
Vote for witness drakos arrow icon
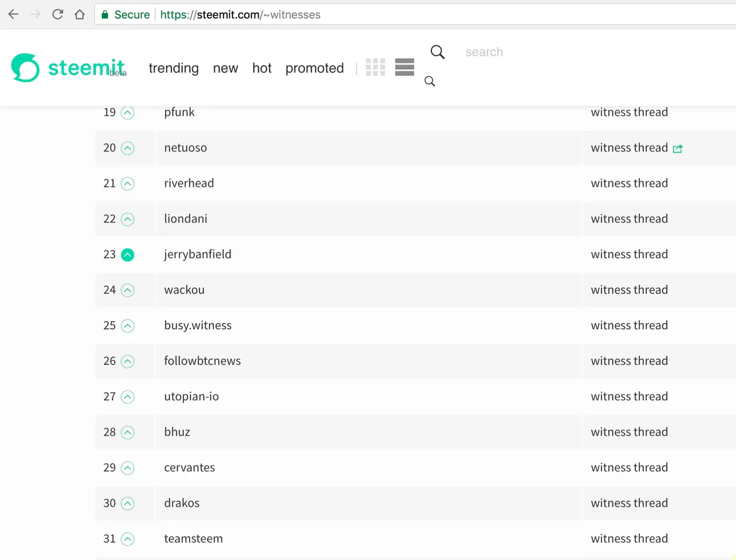click(x=128, y=504)
